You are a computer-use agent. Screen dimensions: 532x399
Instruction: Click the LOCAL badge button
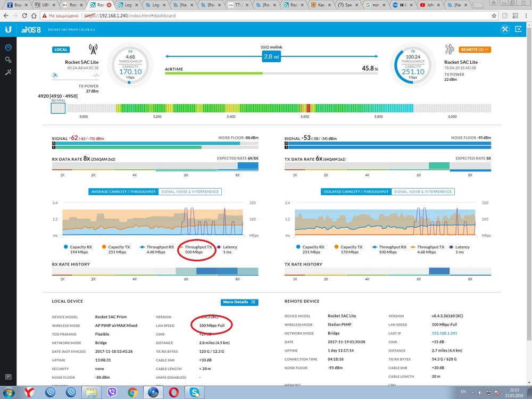pos(61,49)
